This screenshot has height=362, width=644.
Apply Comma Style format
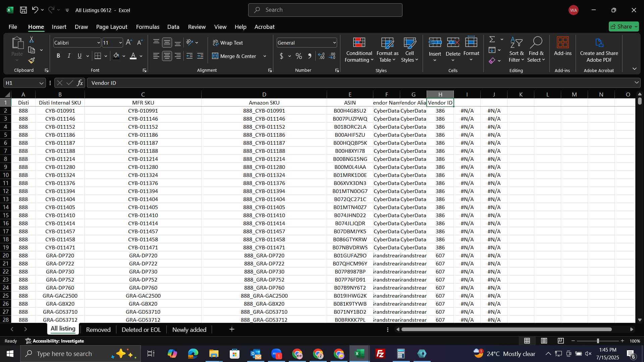click(310, 56)
